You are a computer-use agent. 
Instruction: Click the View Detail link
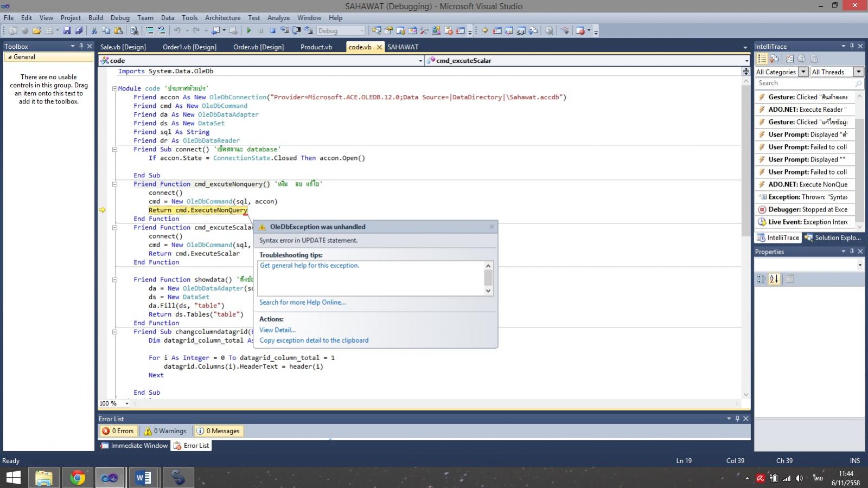tap(277, 330)
